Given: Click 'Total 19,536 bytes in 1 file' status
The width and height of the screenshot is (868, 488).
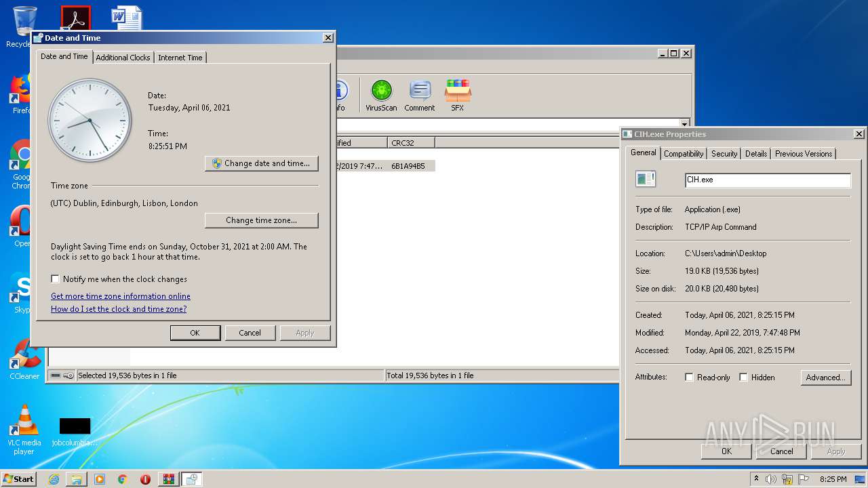Looking at the screenshot, I should [x=431, y=375].
